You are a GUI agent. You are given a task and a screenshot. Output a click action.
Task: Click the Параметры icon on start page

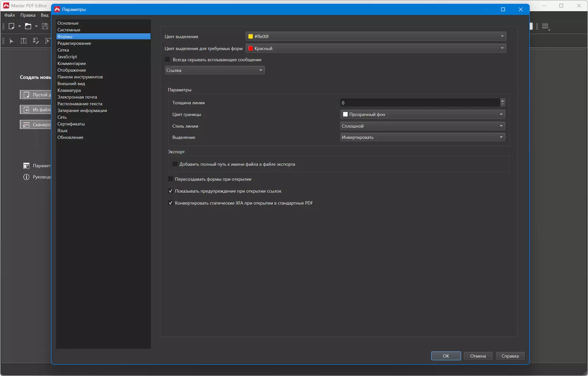[26, 166]
